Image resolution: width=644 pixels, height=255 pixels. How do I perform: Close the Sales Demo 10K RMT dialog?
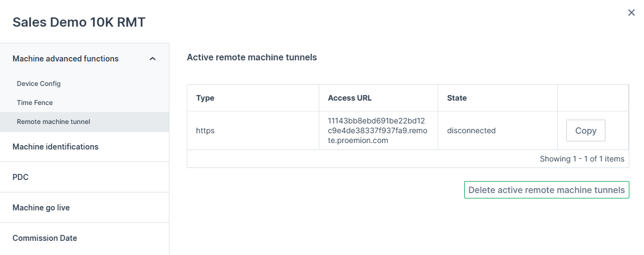[631, 13]
